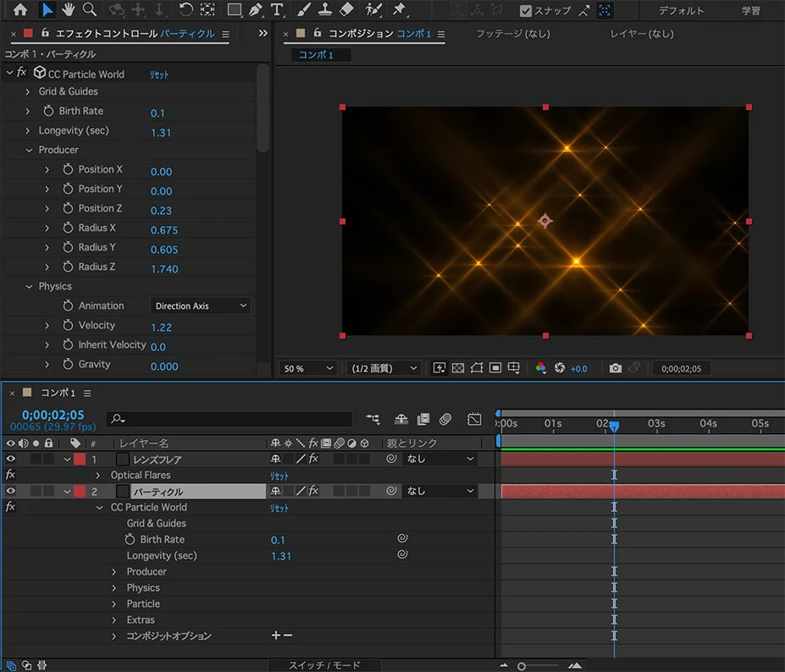Open the デフォルト workspace

point(681,11)
